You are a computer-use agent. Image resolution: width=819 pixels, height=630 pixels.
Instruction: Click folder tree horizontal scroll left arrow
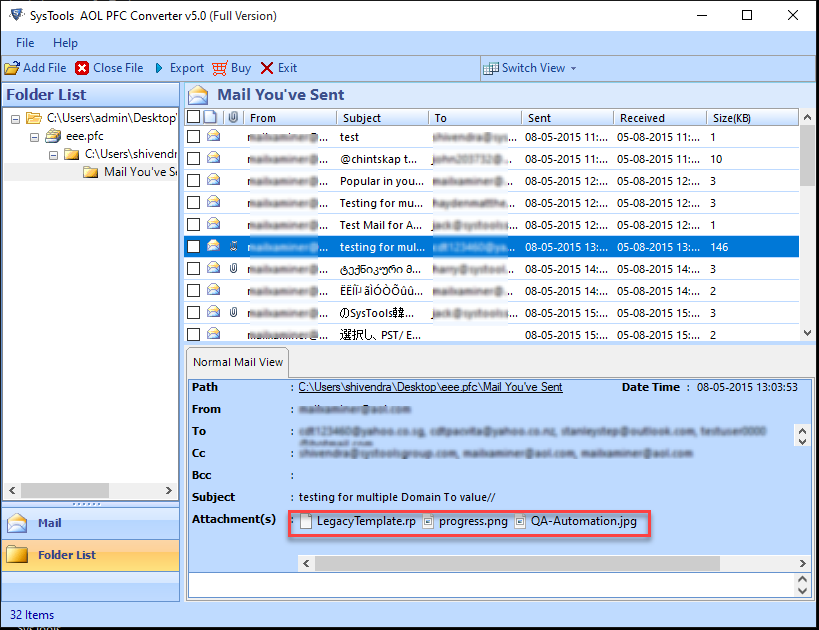coord(13,491)
